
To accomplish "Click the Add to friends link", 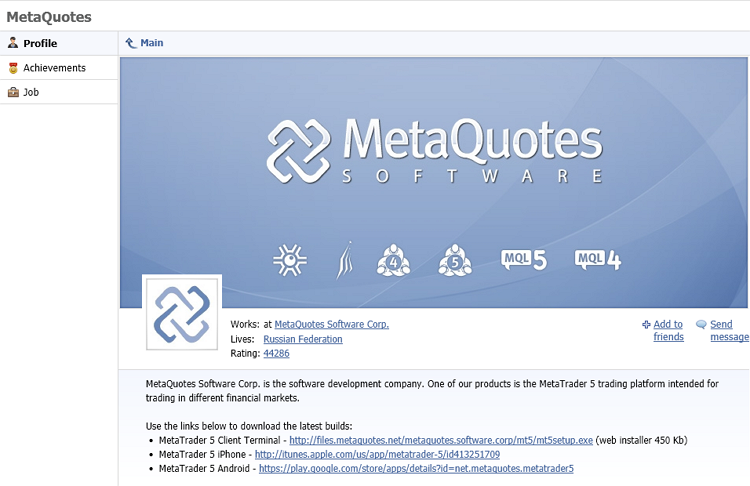I will coord(668,331).
